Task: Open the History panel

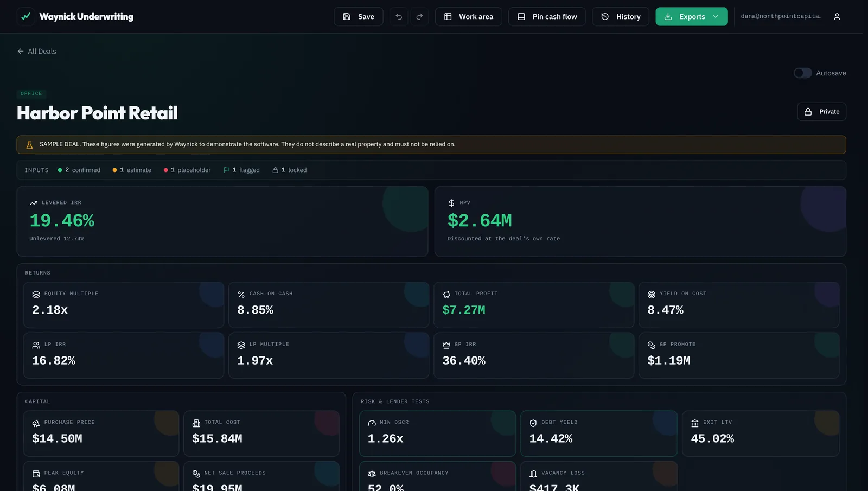Action: click(621, 17)
